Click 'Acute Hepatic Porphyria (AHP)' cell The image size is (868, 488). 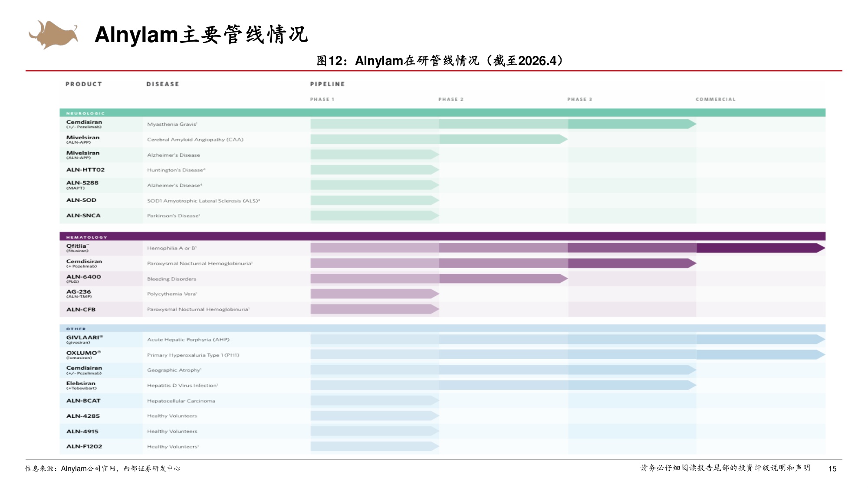(188, 340)
